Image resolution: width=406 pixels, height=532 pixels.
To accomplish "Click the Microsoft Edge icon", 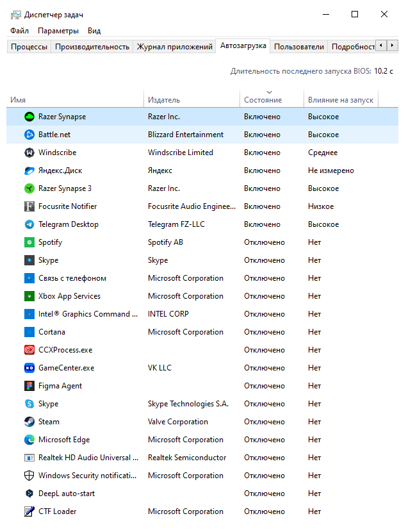I will coord(29,440).
